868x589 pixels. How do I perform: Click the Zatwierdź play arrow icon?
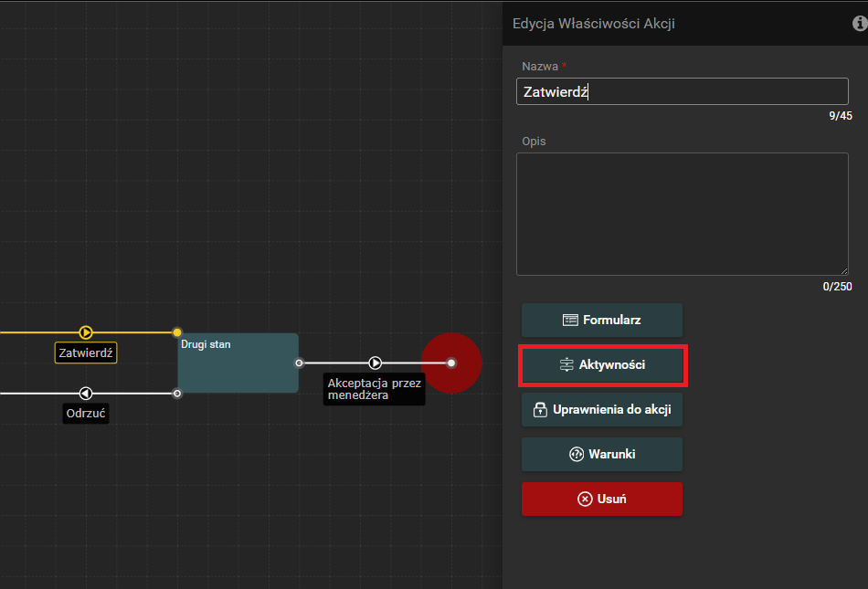[x=86, y=332]
